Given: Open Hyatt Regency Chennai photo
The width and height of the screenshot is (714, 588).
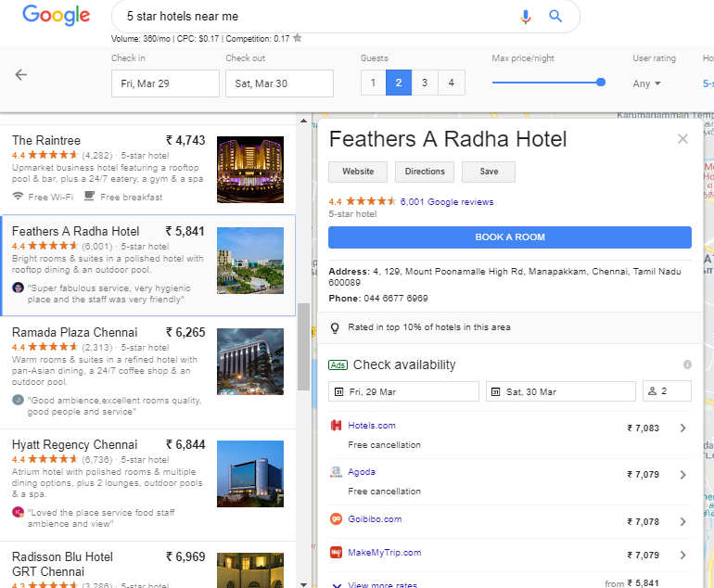Looking at the screenshot, I should (x=250, y=474).
